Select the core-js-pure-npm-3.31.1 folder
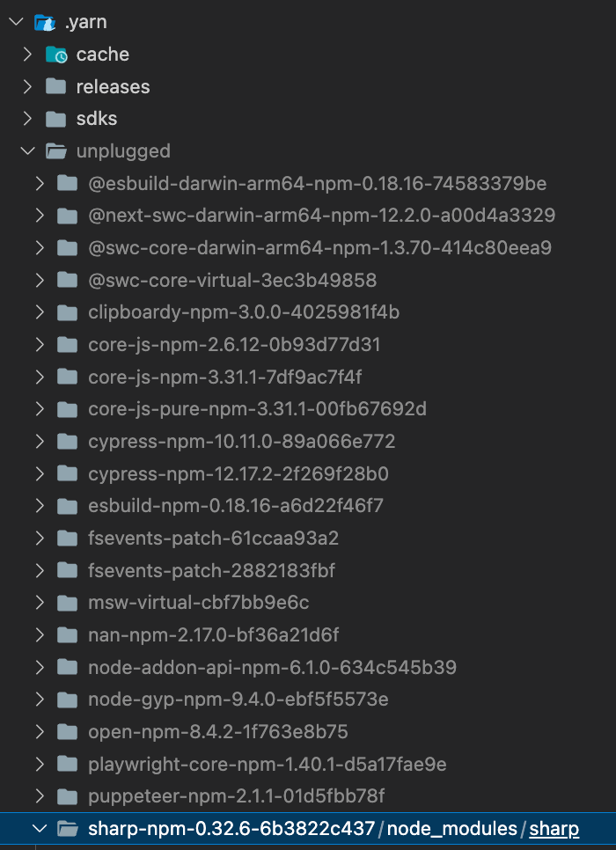This screenshot has height=850, width=616. coord(257,409)
